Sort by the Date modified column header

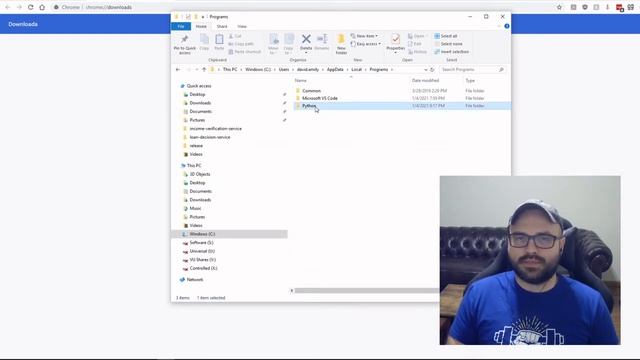point(425,80)
